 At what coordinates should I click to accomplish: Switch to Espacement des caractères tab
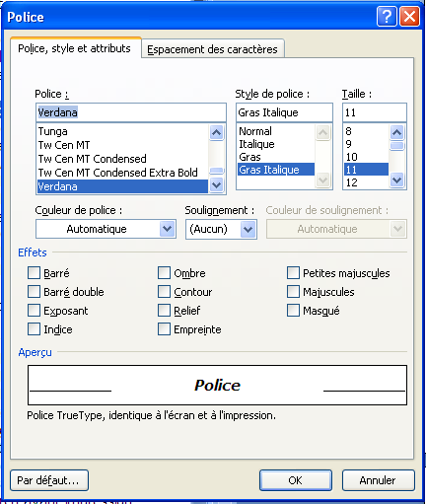click(213, 49)
